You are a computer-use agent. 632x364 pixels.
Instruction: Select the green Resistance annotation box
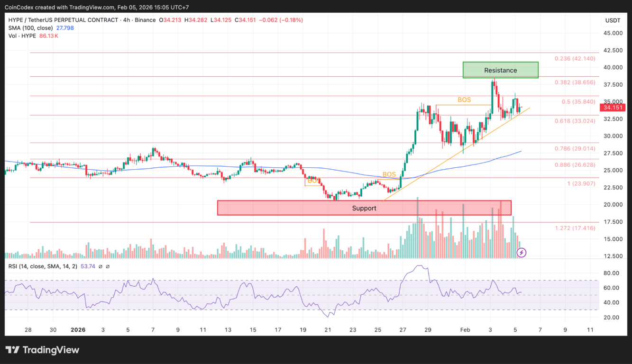pyautogui.click(x=500, y=70)
